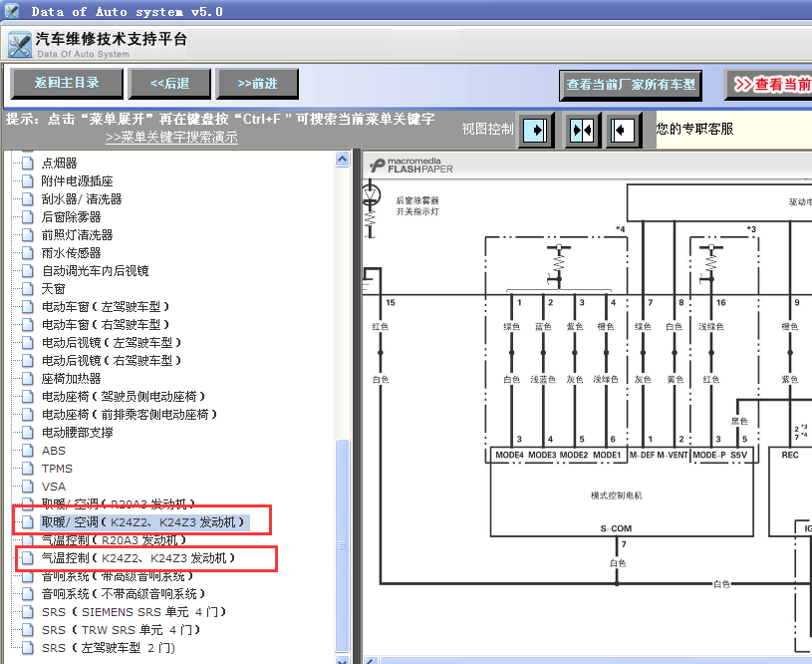Open 电动座椅（前排乘客侧电动座椅）
The width and height of the screenshot is (812, 664).
point(130,415)
